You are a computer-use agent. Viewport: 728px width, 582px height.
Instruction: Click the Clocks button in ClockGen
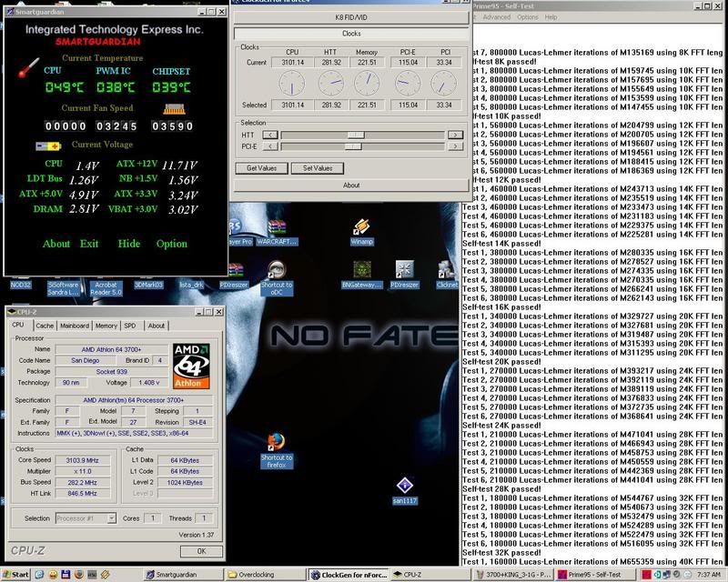tap(351, 34)
